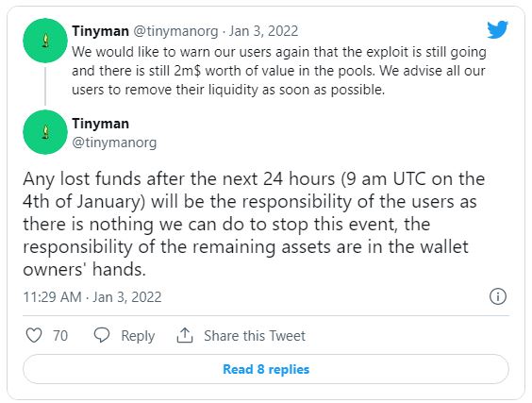Click the parent tweet text about the exploit
The width and height of the screenshot is (532, 403).
[279, 71]
